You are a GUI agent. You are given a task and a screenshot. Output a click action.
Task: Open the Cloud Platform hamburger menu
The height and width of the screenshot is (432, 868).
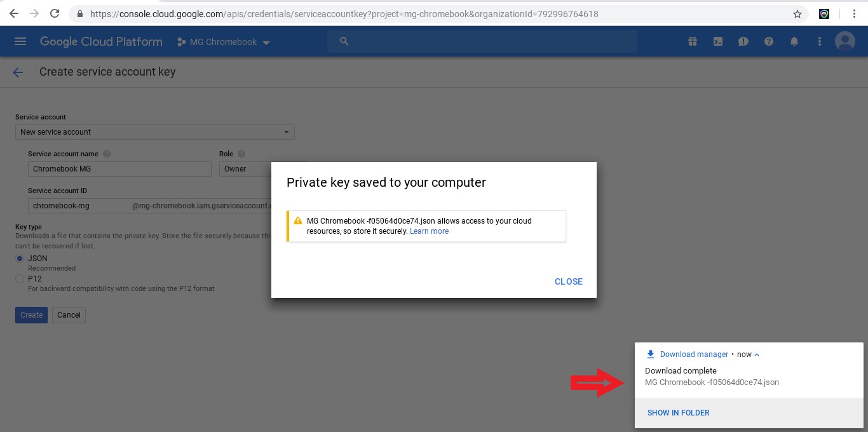pyautogui.click(x=20, y=41)
